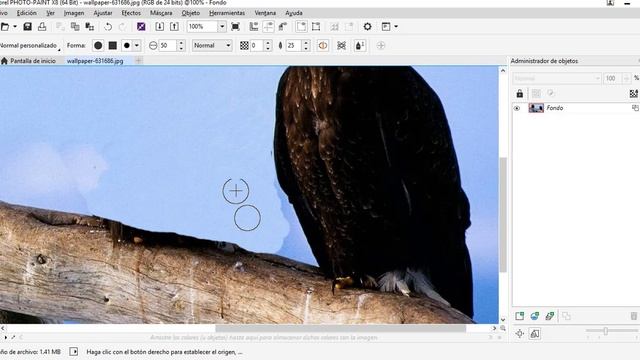Open the nib shape picker dropdown
The height and width of the screenshot is (360, 640).
point(137,45)
